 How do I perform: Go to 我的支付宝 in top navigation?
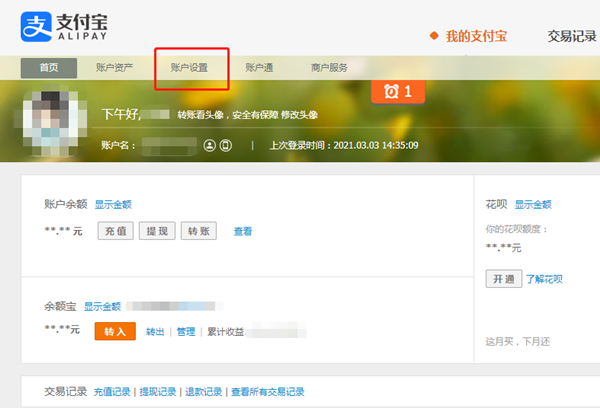[476, 36]
